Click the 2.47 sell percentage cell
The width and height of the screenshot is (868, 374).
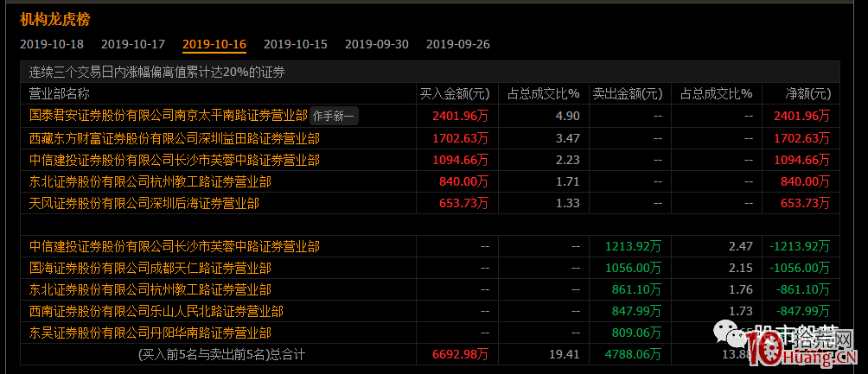coord(741,246)
